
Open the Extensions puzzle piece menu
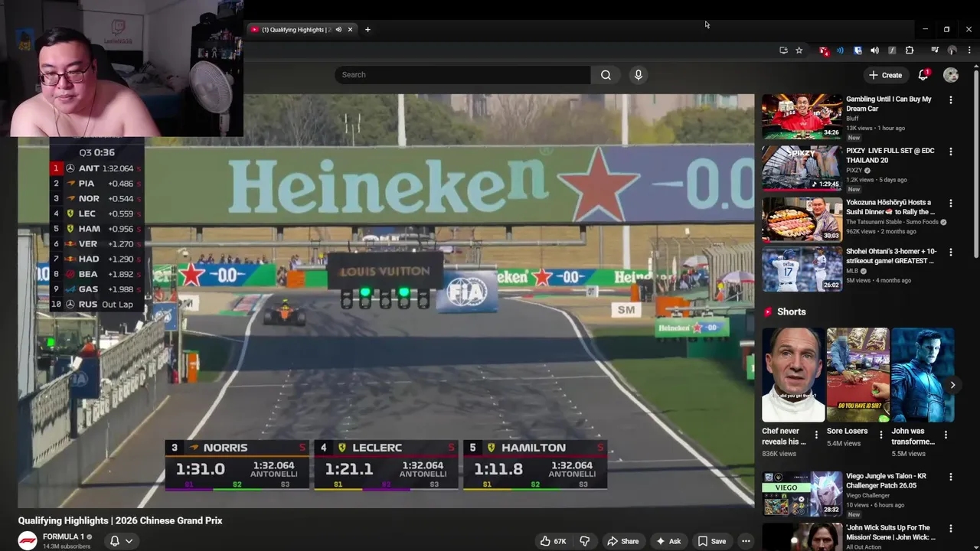[910, 51]
